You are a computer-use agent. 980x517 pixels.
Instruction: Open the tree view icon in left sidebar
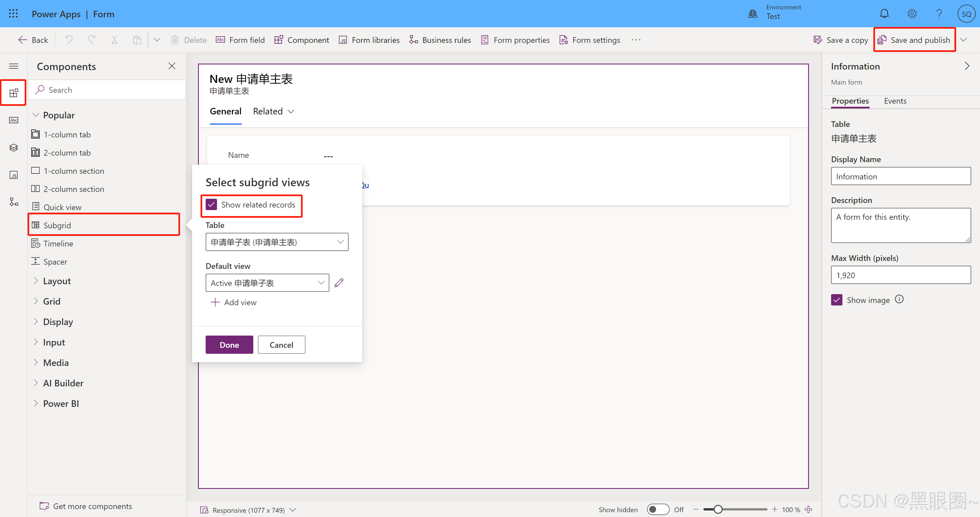pyautogui.click(x=13, y=148)
